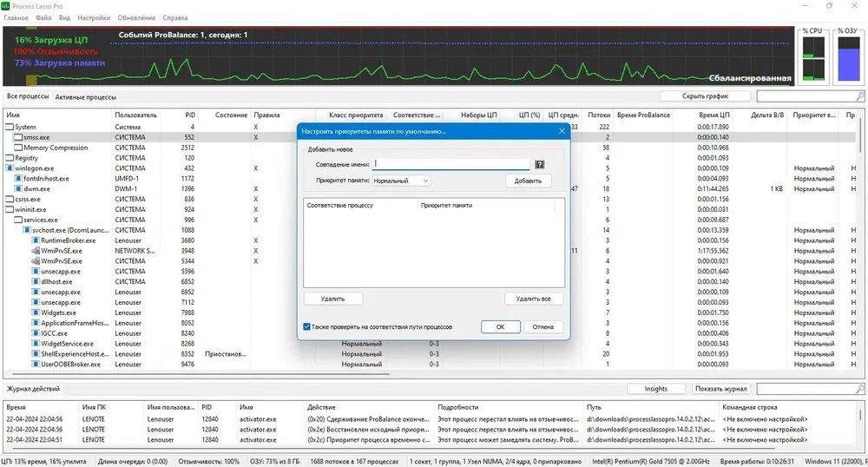Image resolution: width=868 pixels, height=467 pixels.
Task: Toggle 'Также проверять на соответствия пути процессов' checkbox
Action: [306, 327]
